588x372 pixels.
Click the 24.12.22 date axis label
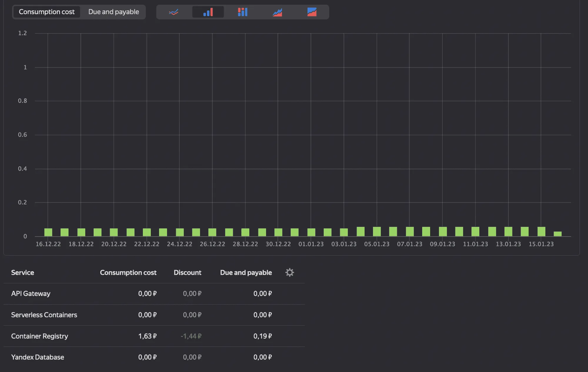click(x=180, y=244)
